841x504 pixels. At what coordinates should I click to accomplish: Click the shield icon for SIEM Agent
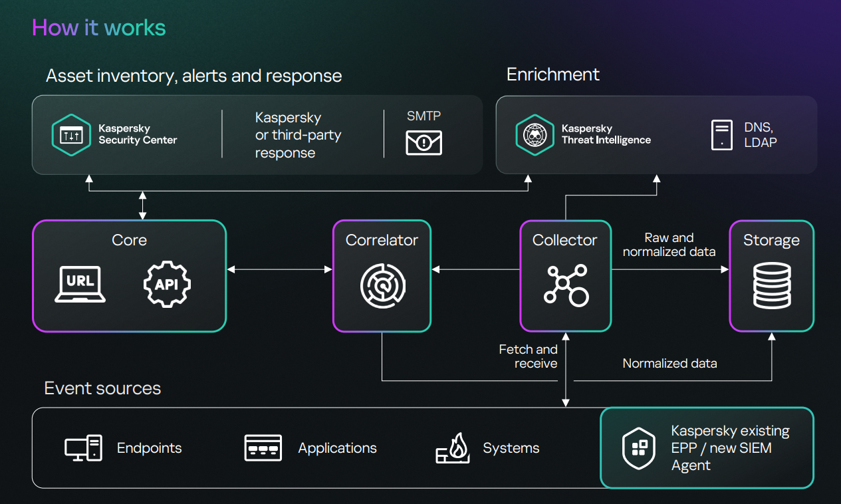(x=638, y=448)
